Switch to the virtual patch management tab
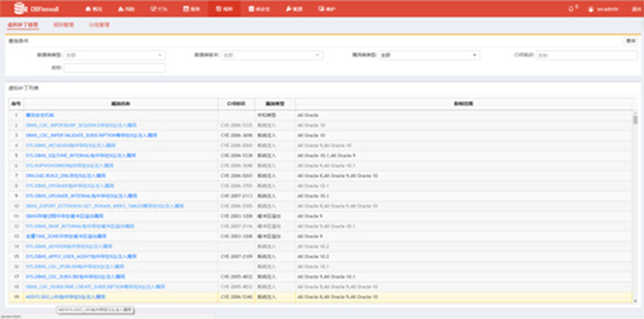The height and width of the screenshot is (319, 644). click(x=23, y=25)
